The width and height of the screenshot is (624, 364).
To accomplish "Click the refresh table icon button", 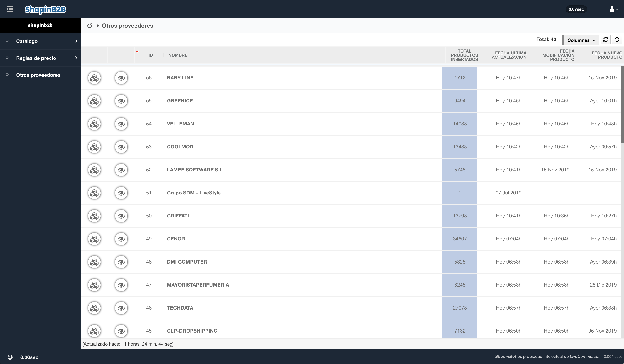I will pos(605,40).
